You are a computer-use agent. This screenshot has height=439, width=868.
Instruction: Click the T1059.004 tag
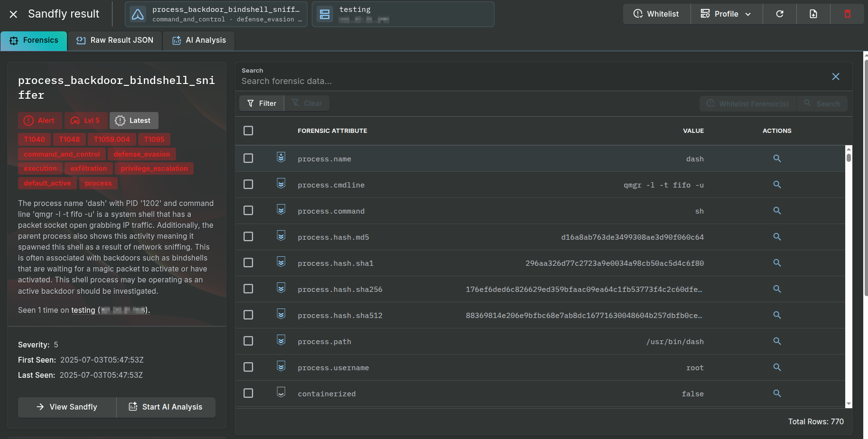[112, 140]
